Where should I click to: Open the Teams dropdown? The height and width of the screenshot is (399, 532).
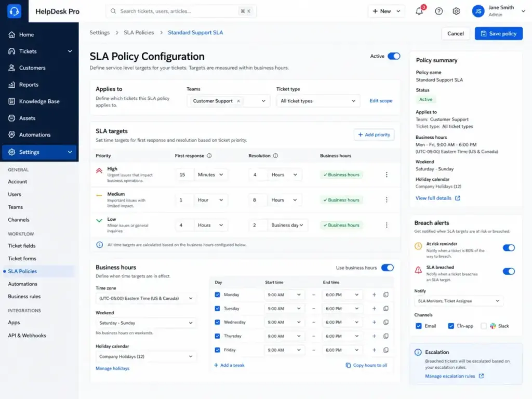click(229, 101)
